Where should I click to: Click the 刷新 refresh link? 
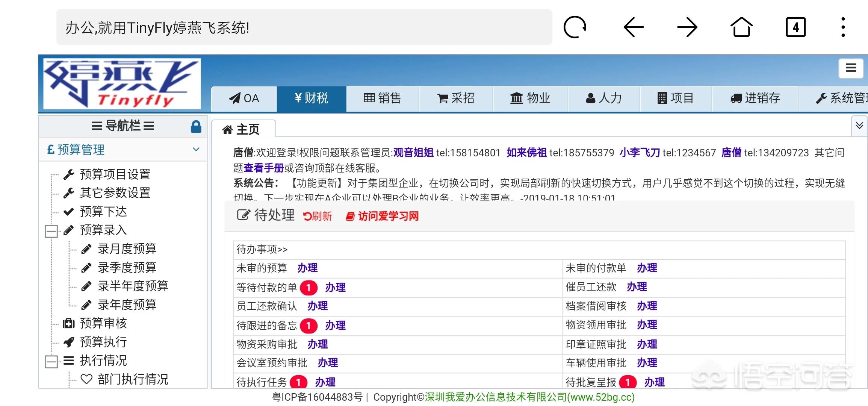click(318, 216)
